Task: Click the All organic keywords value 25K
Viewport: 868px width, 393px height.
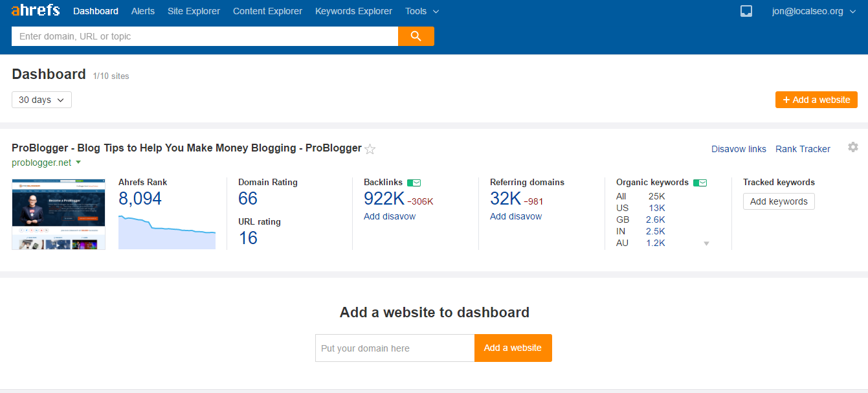Action: [x=656, y=196]
